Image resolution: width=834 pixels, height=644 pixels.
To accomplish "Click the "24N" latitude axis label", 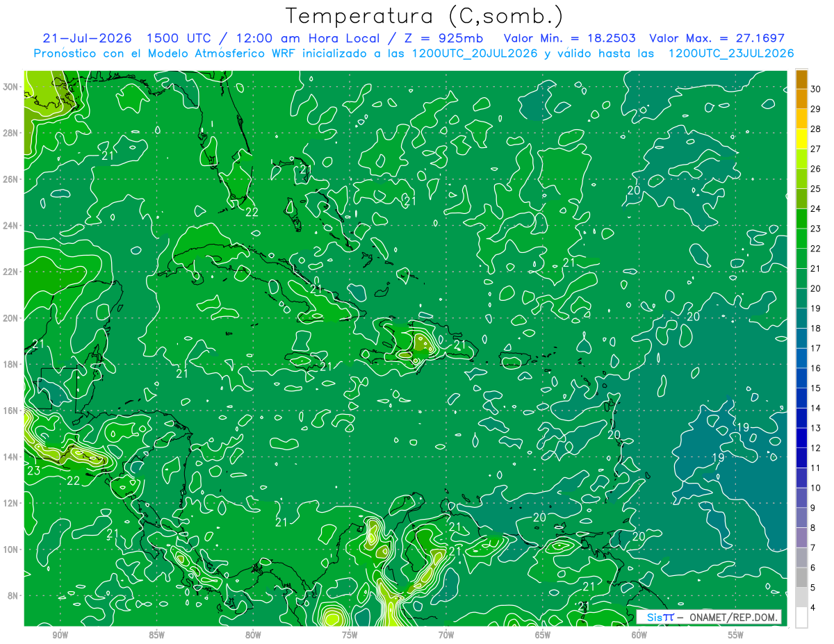I will point(11,226).
